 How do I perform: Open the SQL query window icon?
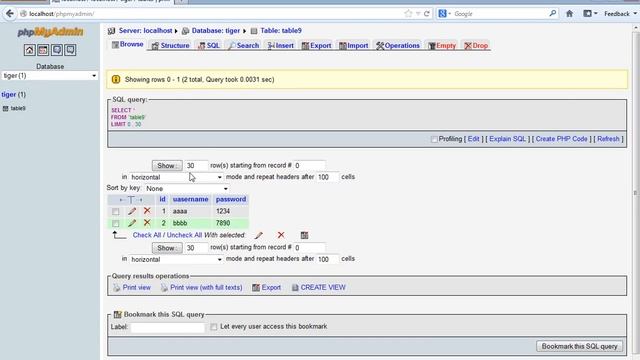[43, 50]
